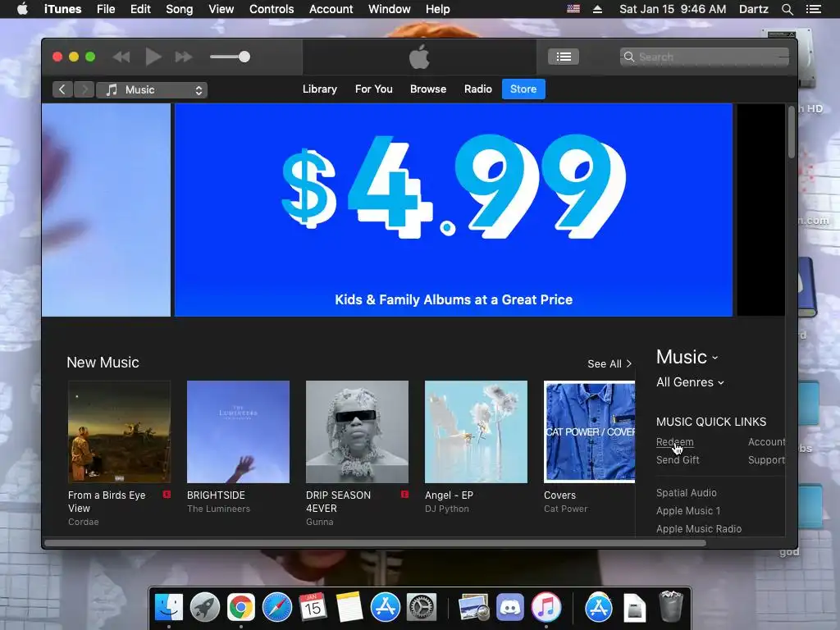
Task: Click the horizontal scrollbar at window bottom
Action: click(375, 543)
